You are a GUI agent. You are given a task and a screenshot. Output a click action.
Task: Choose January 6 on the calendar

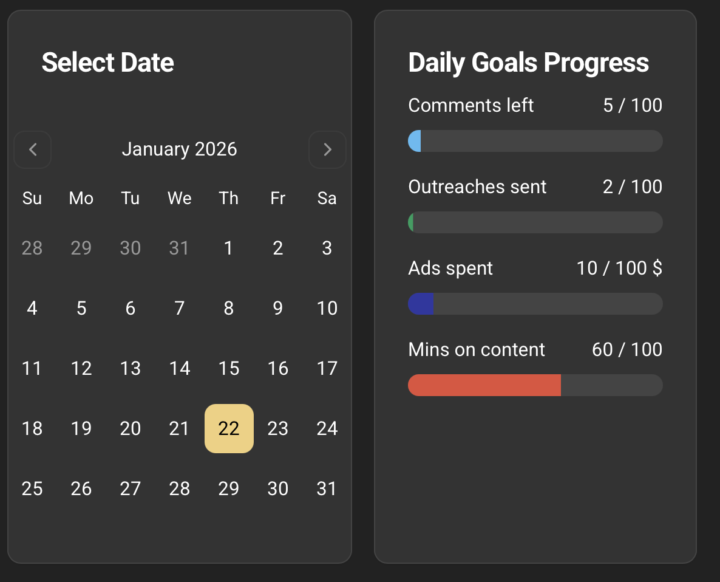coord(130,308)
